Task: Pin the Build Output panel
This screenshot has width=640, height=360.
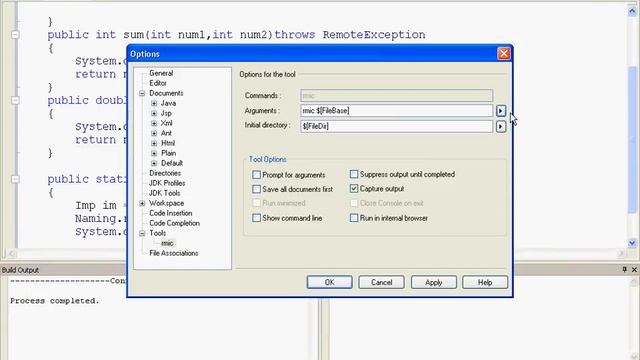Action: 624,269
